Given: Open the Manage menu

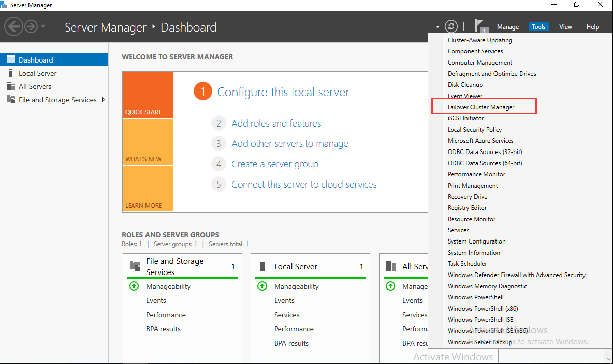Looking at the screenshot, I should pyautogui.click(x=508, y=27).
